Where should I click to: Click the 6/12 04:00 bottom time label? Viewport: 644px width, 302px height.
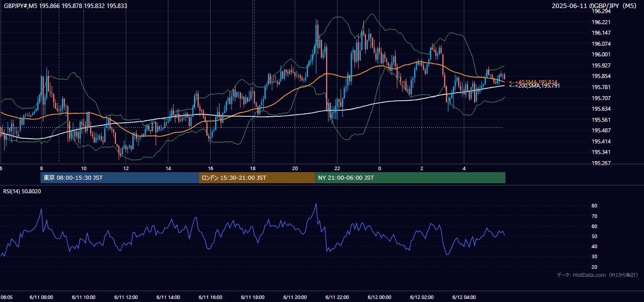tap(464, 297)
